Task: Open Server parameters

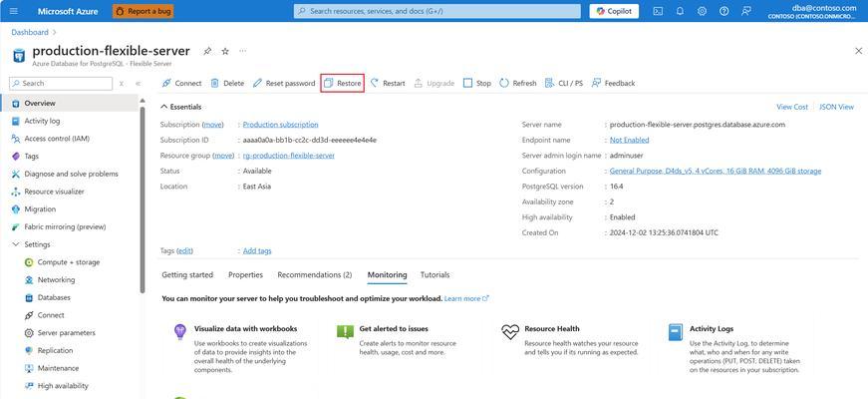Action: click(x=69, y=333)
